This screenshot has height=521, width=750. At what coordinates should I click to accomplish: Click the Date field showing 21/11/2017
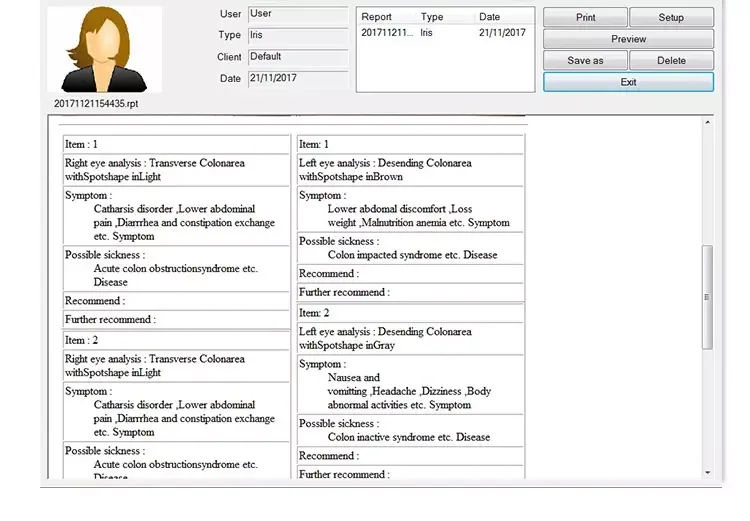297,78
